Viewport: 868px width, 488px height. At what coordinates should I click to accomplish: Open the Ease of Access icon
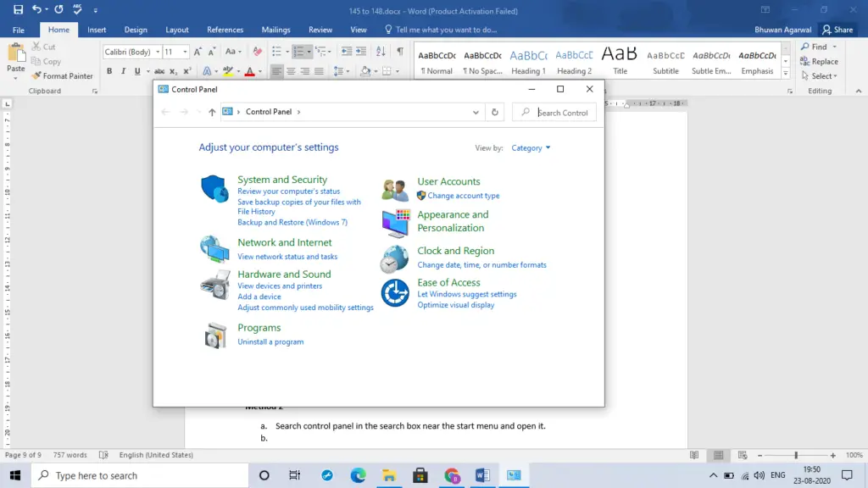coord(395,292)
